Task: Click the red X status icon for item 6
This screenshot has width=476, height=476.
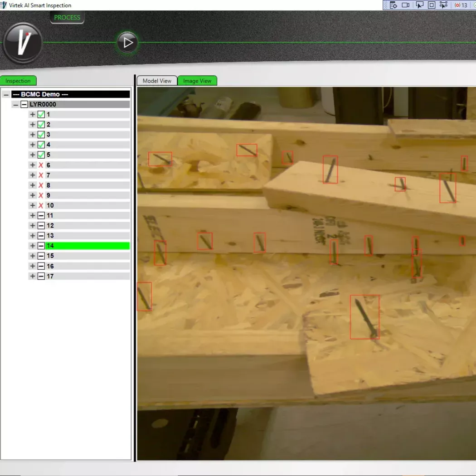Action: pos(41,165)
